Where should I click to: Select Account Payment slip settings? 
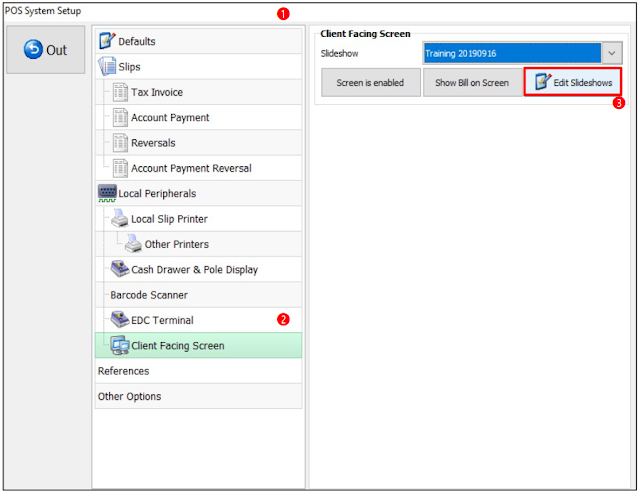(199, 117)
